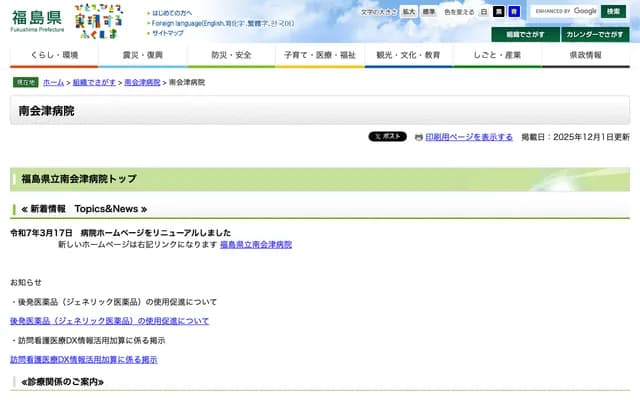The image size is (640, 400).
Task: Click the Google search input field
Action: tap(565, 11)
